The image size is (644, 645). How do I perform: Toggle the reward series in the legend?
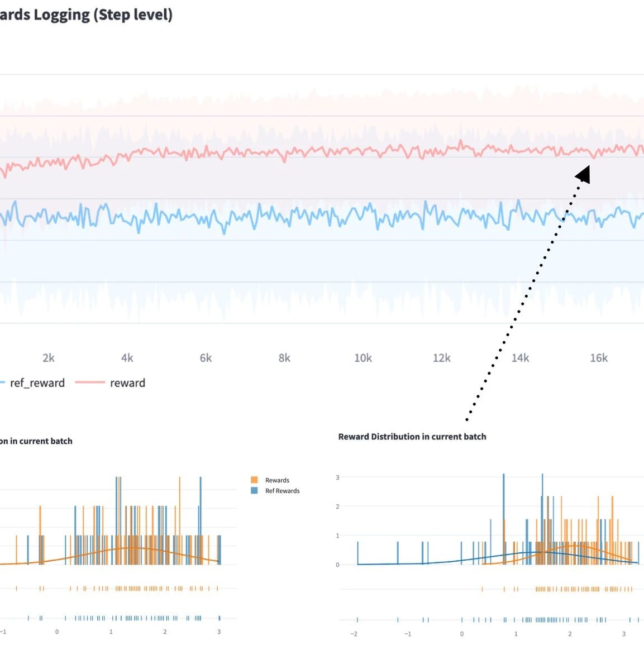point(127,383)
